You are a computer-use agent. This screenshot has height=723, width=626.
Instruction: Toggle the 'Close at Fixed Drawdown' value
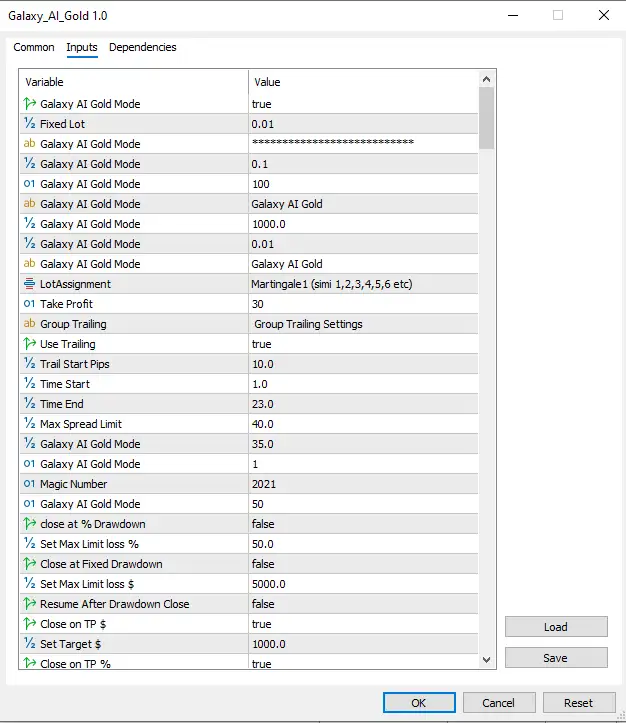pyautogui.click(x=362, y=564)
